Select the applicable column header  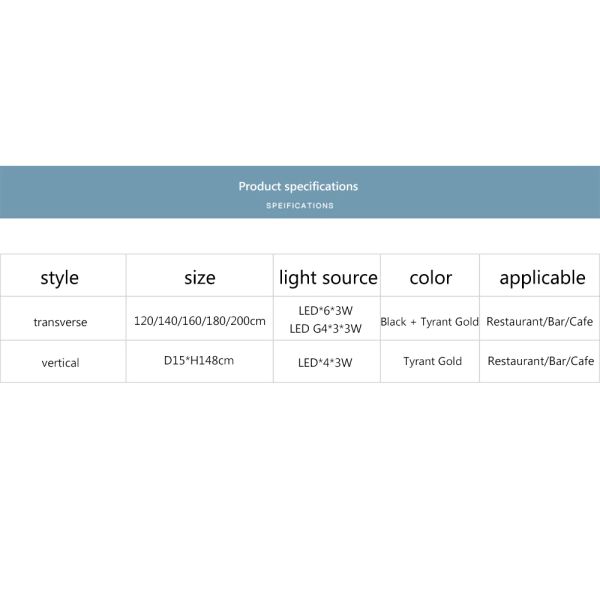(x=542, y=277)
